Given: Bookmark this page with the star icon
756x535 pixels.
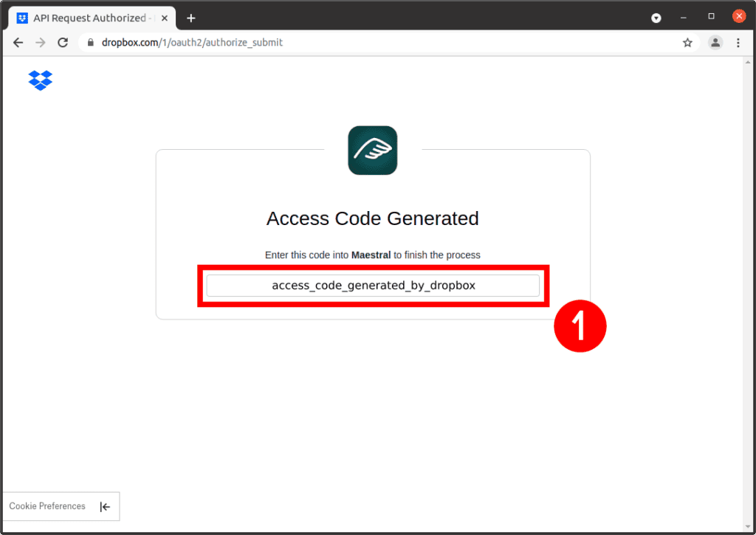Looking at the screenshot, I should click(x=687, y=42).
